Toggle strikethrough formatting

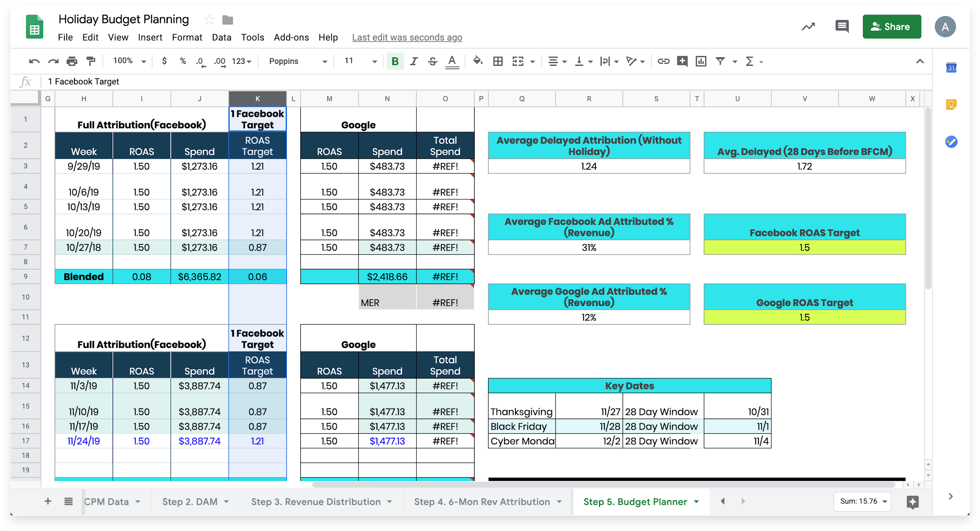(433, 61)
